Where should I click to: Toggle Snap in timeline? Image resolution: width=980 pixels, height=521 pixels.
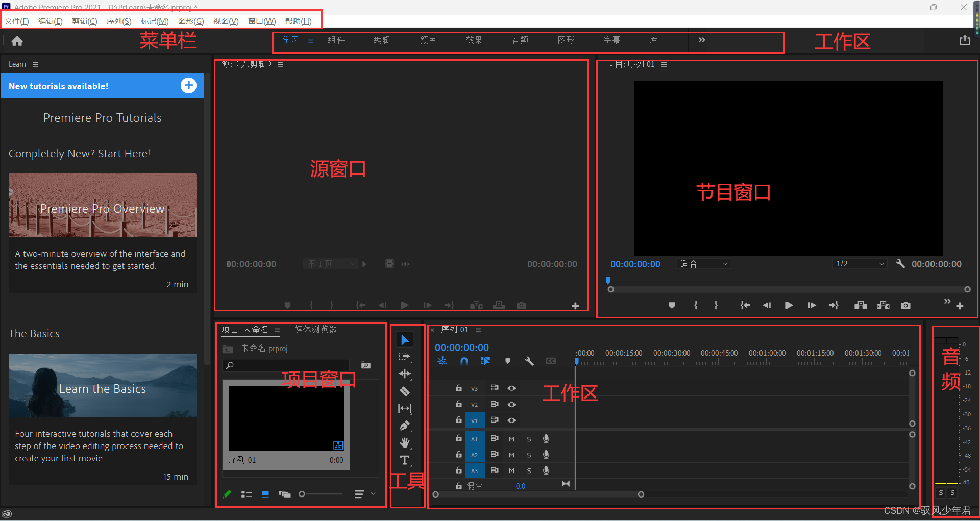[x=464, y=361]
